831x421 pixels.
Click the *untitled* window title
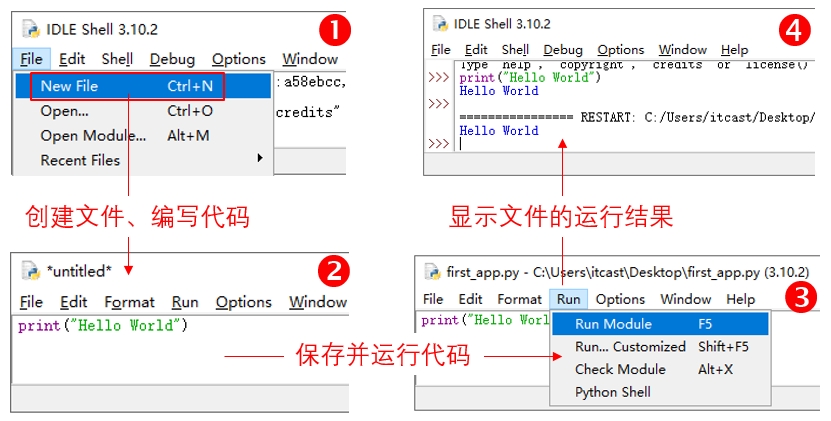79,271
